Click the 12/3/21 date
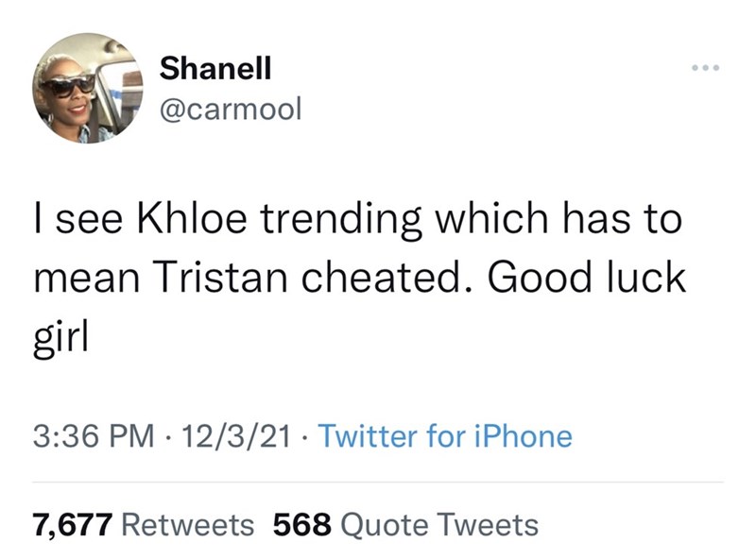 [x=233, y=437]
